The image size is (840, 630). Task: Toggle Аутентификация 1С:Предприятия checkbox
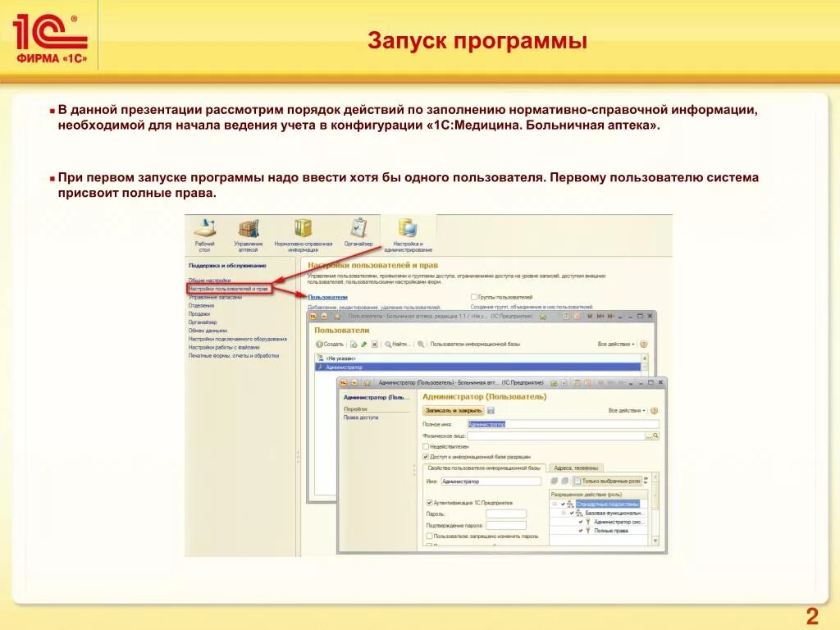click(429, 503)
